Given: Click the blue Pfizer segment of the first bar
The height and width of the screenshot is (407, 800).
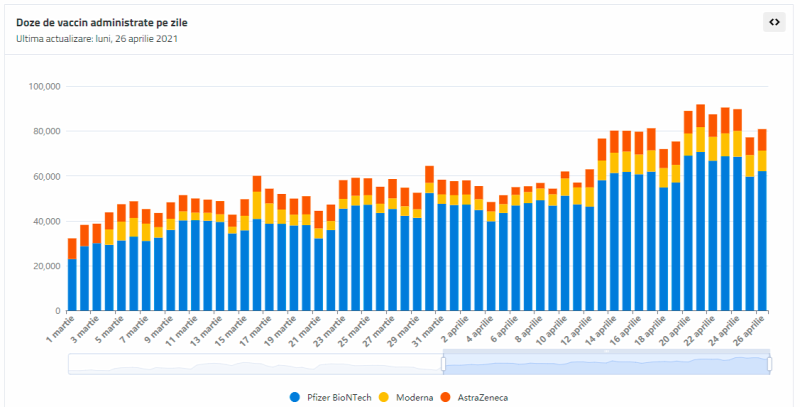Looking at the screenshot, I should click(x=72, y=285).
